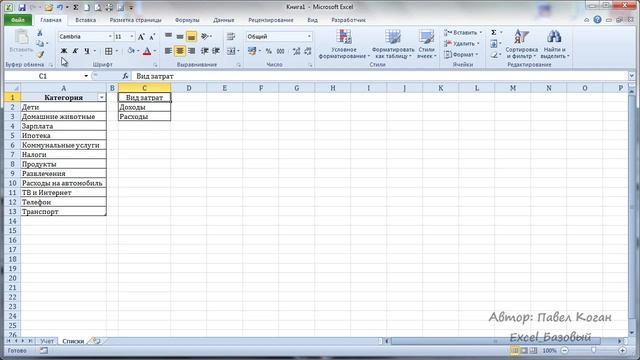640x360 pixels.
Task: Switch to Учет sheet tab
Action: coord(47,341)
